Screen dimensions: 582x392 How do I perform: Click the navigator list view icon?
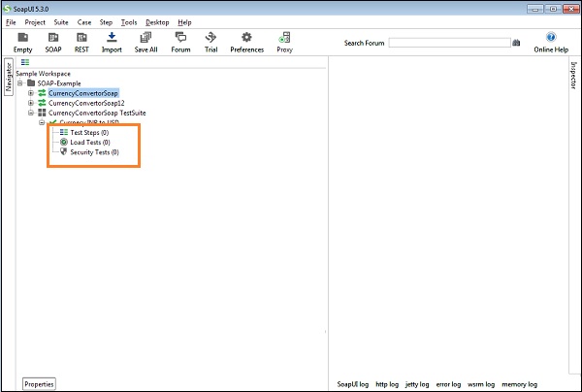coord(25,62)
